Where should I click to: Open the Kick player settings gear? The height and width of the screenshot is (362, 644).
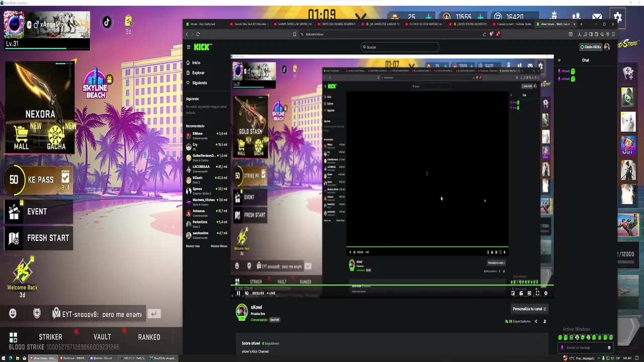pyautogui.click(x=545, y=293)
